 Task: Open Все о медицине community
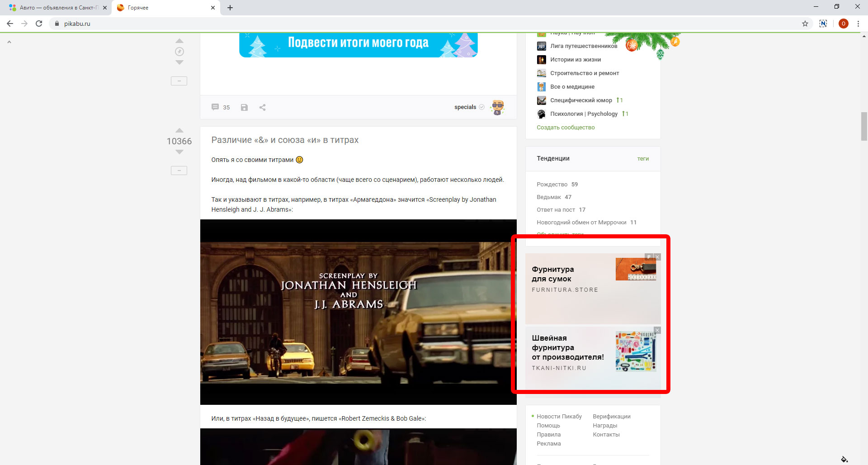[x=572, y=87]
